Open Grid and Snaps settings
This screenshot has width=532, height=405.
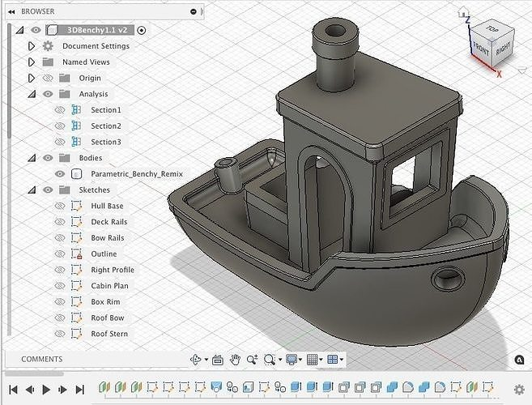click(x=312, y=360)
